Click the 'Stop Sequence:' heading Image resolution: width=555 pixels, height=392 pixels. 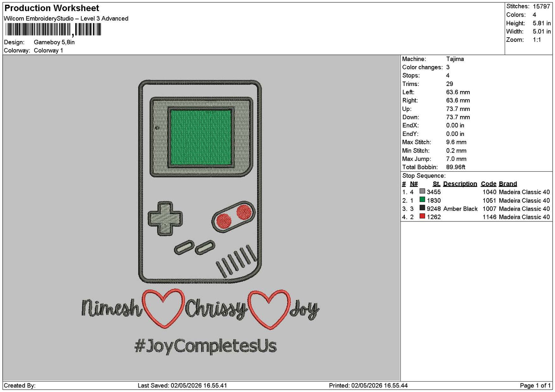[x=424, y=175]
